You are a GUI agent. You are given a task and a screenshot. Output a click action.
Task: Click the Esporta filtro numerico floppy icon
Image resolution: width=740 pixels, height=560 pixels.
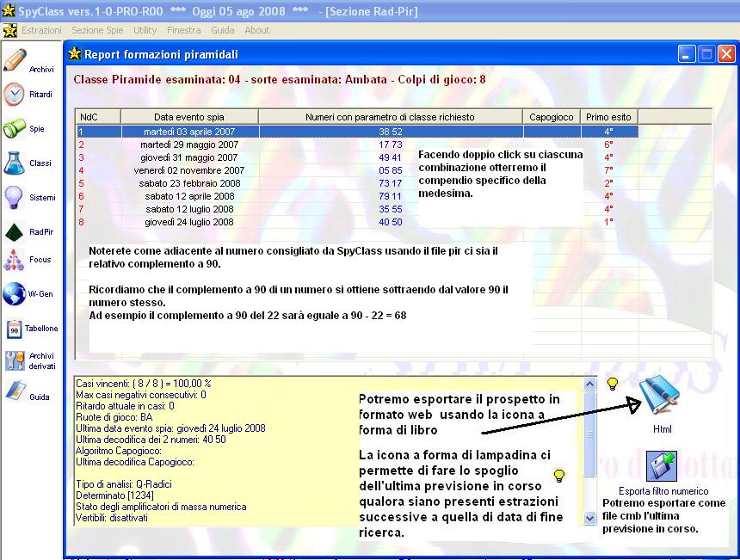tap(662, 465)
